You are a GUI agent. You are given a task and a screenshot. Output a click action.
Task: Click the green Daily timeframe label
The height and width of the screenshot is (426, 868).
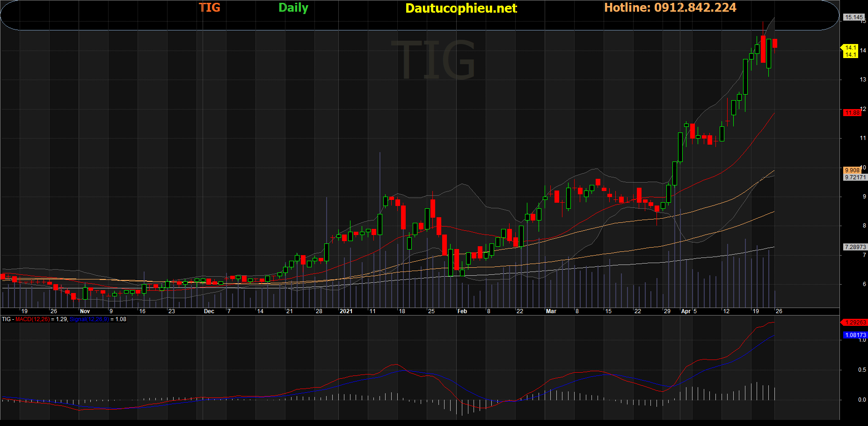[x=293, y=8]
